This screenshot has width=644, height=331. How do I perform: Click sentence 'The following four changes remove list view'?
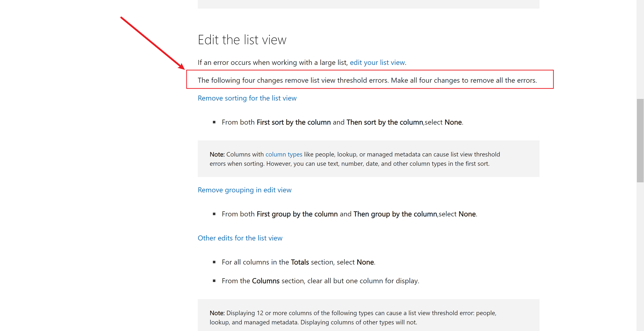[367, 80]
